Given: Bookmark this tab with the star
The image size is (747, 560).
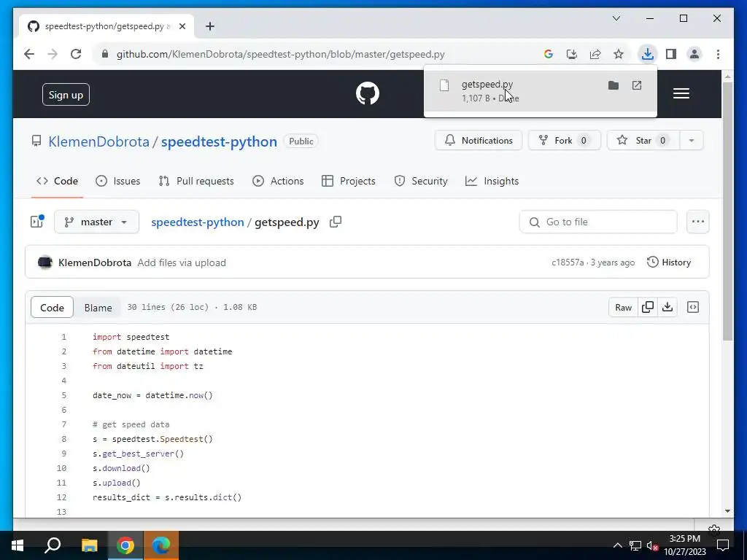Looking at the screenshot, I should click(x=619, y=54).
